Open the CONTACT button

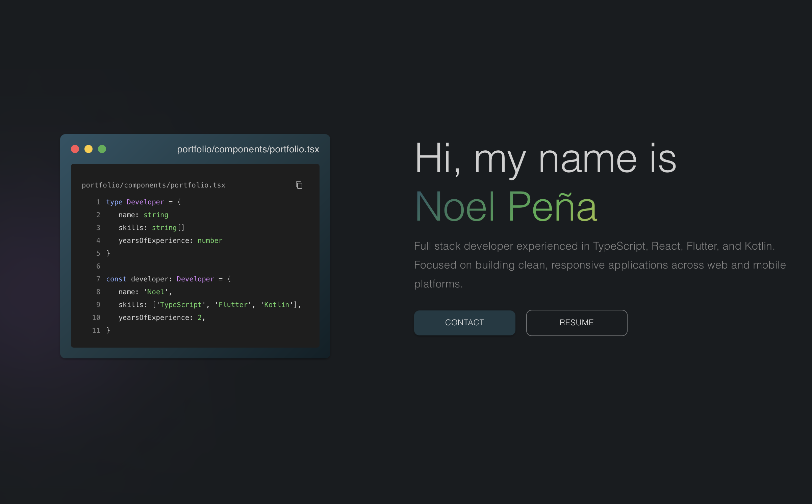[464, 323]
